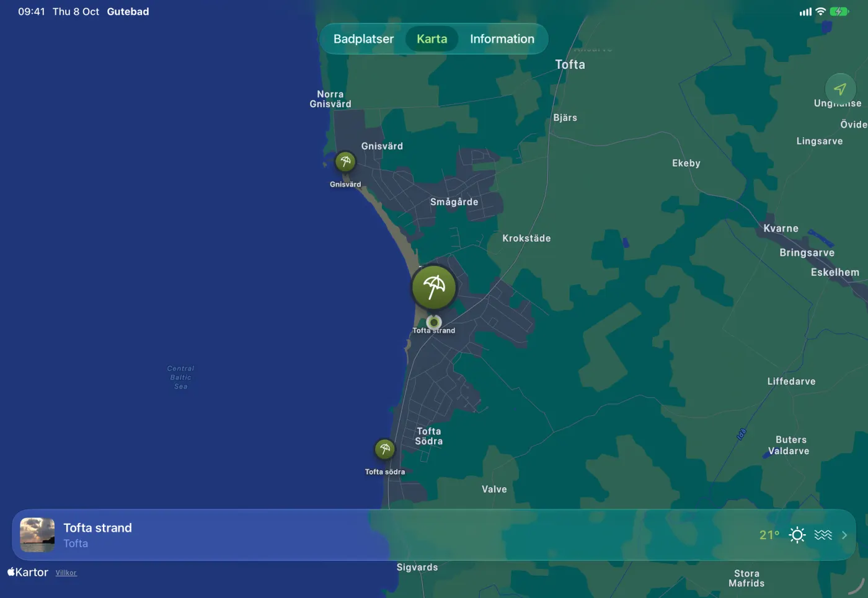868x598 pixels.
Task: Select the Karta tab
Action: coord(432,39)
